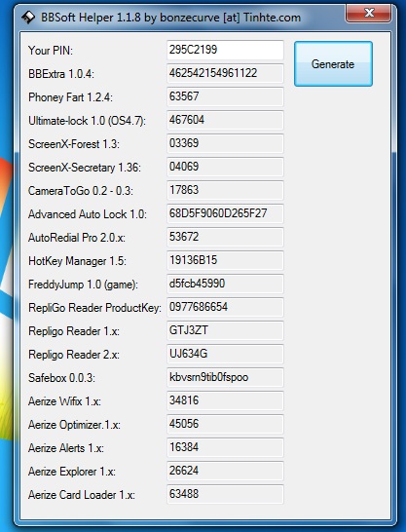
Task: Click the "ScreenX-Forest 1.3:" label
Action: tap(74, 144)
